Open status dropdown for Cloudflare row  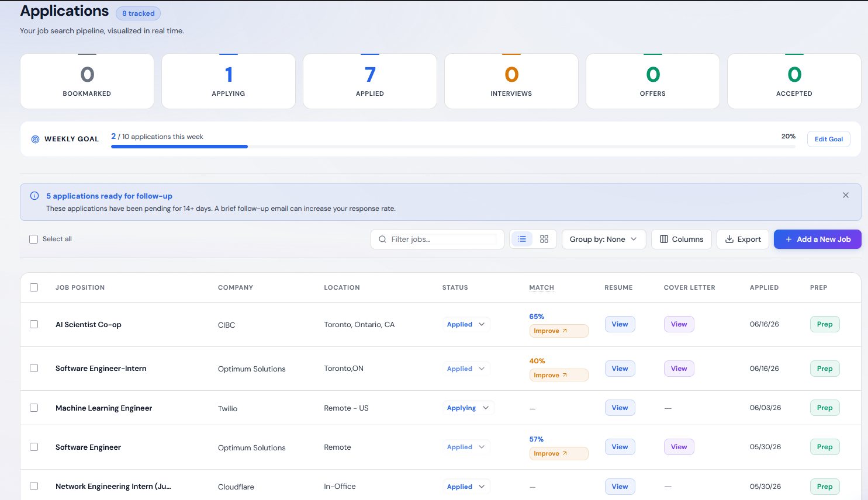coord(466,487)
